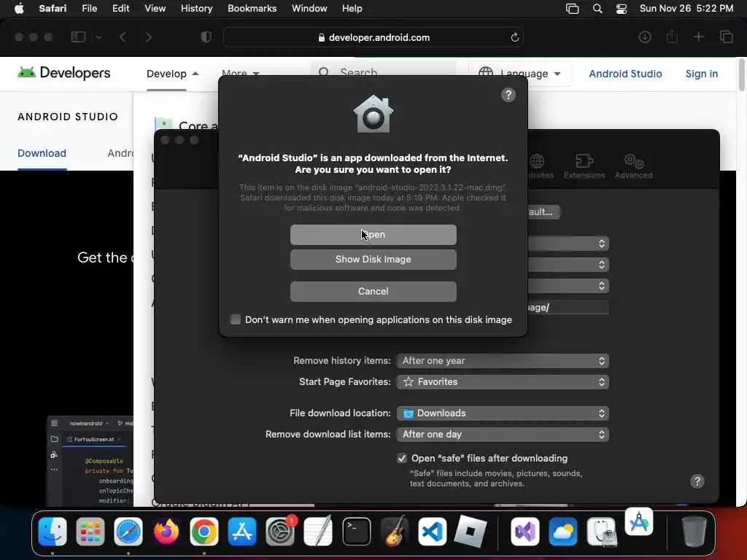Image resolution: width=747 pixels, height=560 pixels.
Task: Open Firefox from the Dock
Action: (x=166, y=532)
